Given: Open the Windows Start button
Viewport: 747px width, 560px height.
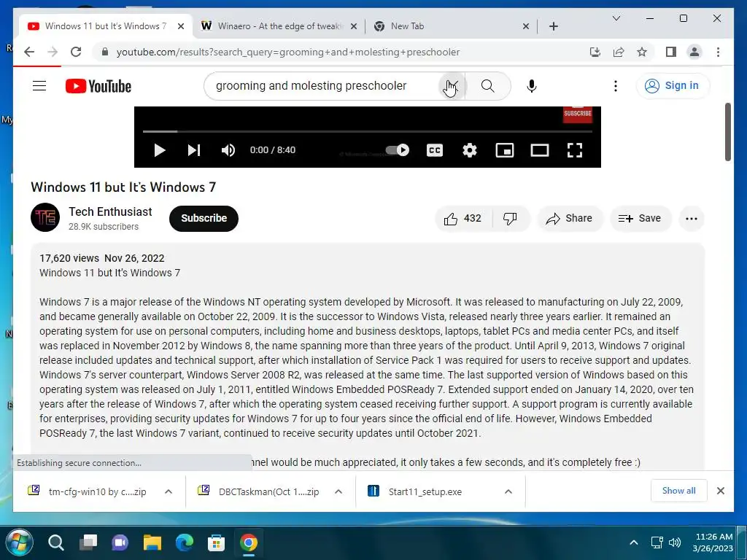Looking at the screenshot, I should click(x=19, y=542).
